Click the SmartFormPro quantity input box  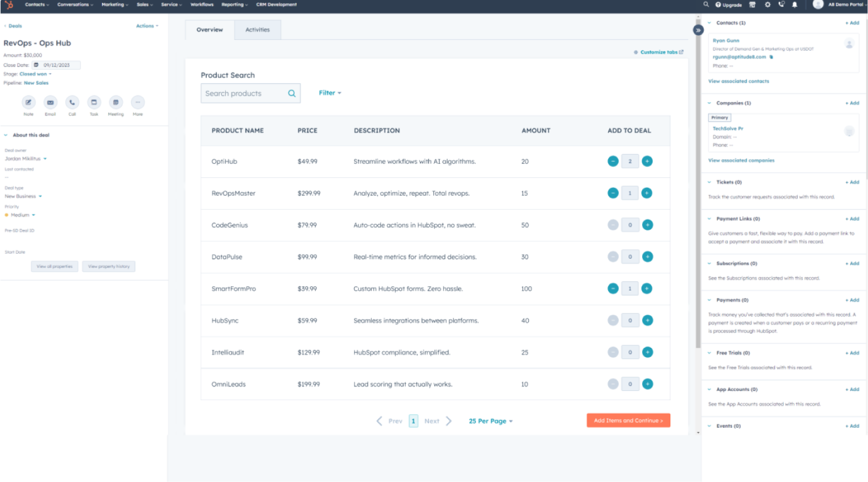tap(630, 288)
